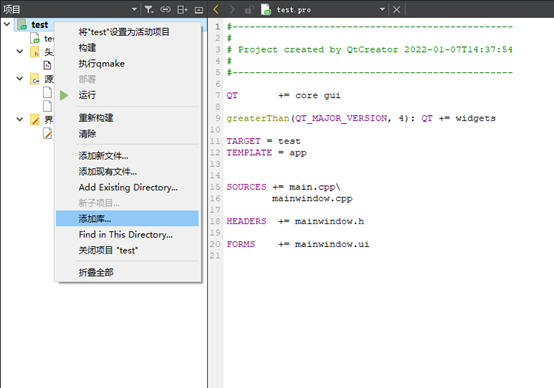Click the QT += core gui line
The image size is (554, 388).
click(283, 95)
